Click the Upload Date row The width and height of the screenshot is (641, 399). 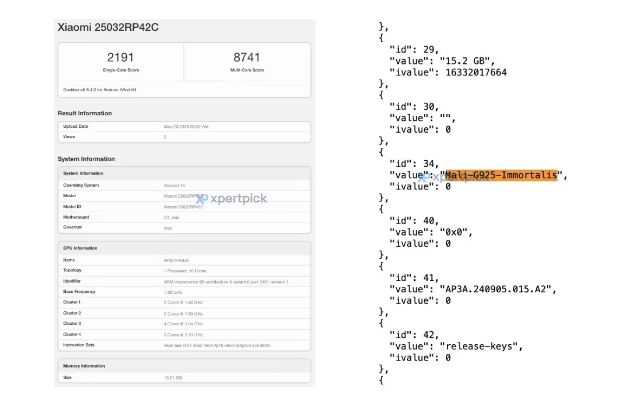coord(184,126)
